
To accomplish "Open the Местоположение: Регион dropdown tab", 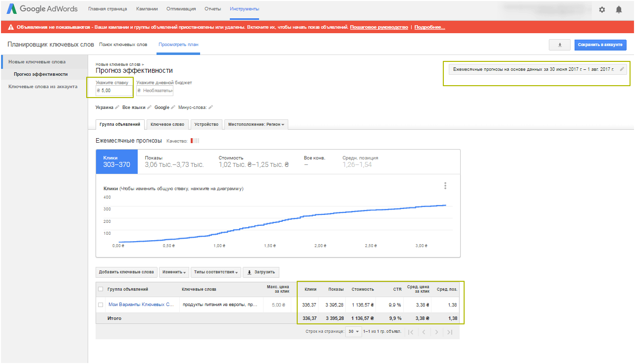I will click(256, 124).
